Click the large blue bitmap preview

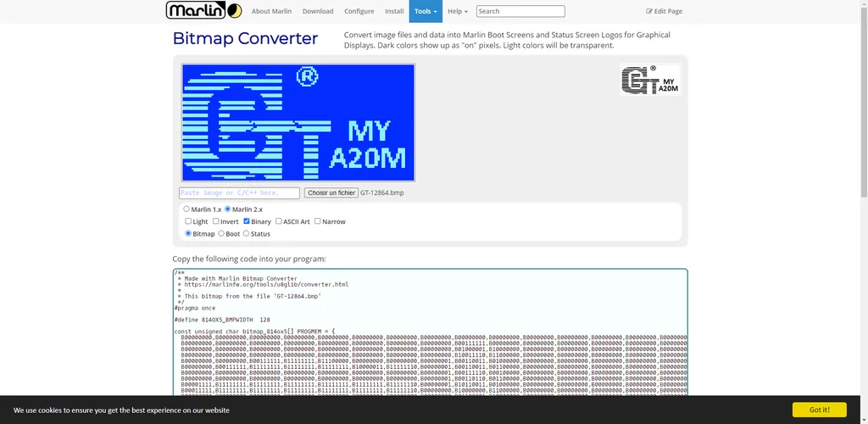[298, 122]
